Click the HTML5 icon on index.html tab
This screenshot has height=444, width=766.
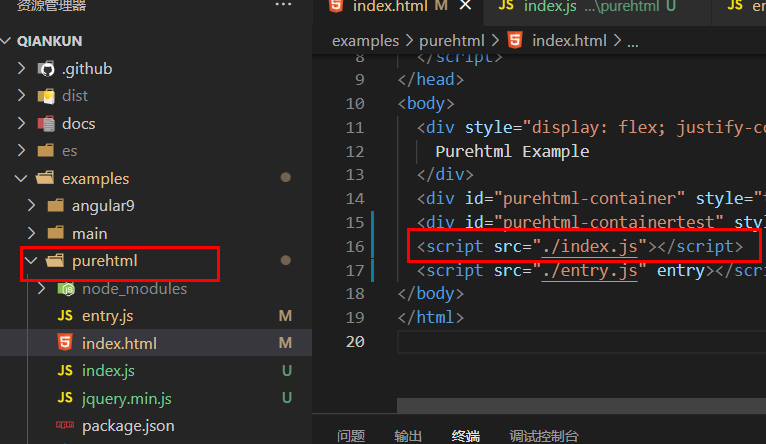[x=336, y=5]
